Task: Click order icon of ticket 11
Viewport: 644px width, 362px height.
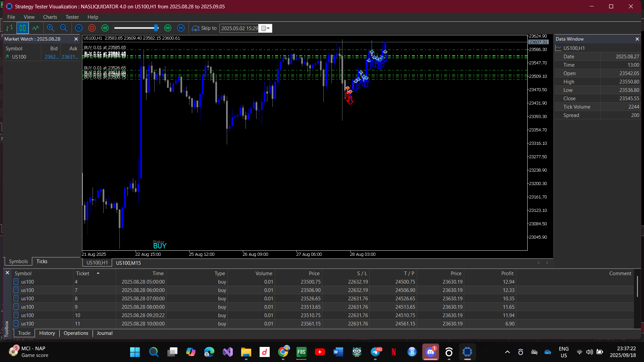Action: click(16, 323)
